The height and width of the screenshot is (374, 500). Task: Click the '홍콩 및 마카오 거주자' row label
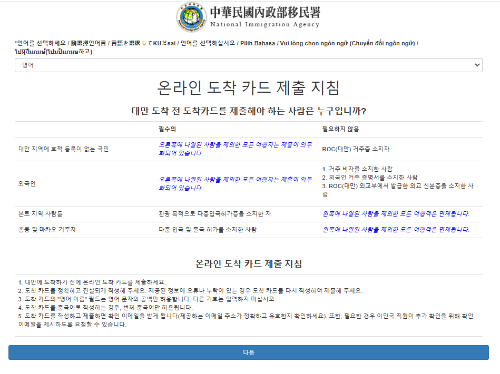coord(47,229)
